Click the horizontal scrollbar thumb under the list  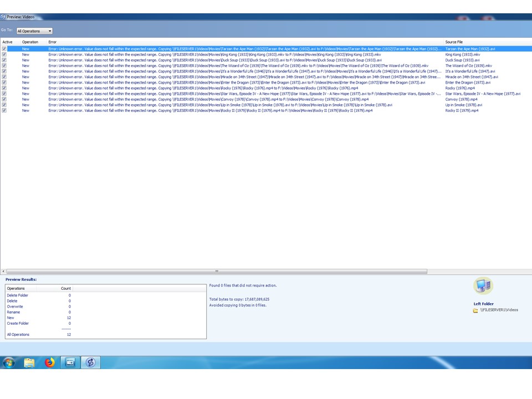(x=216, y=272)
